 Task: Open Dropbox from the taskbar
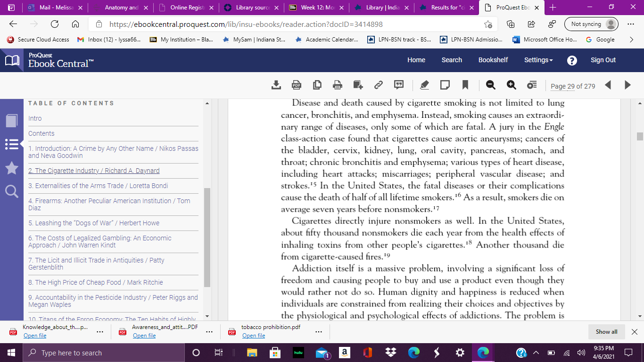click(390, 353)
